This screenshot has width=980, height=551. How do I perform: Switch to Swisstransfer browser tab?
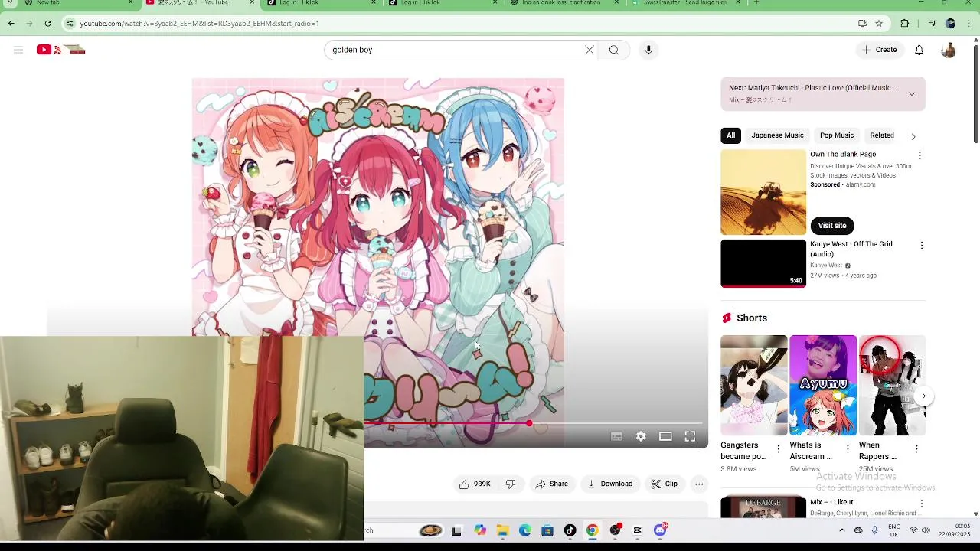click(685, 3)
